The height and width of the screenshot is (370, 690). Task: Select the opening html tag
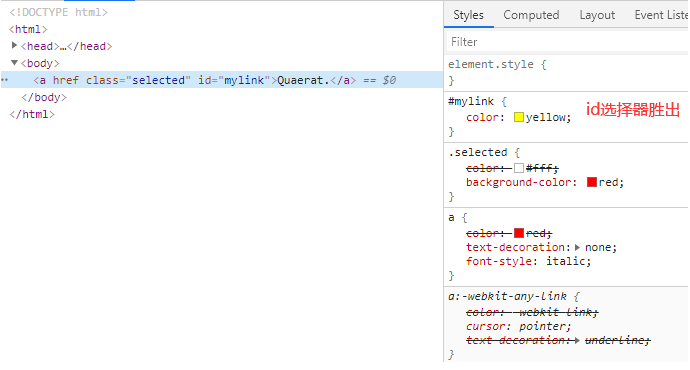(x=28, y=29)
